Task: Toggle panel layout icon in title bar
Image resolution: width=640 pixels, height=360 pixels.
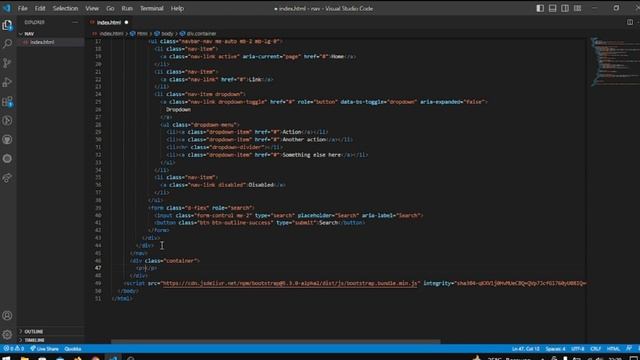Action: tap(552, 8)
